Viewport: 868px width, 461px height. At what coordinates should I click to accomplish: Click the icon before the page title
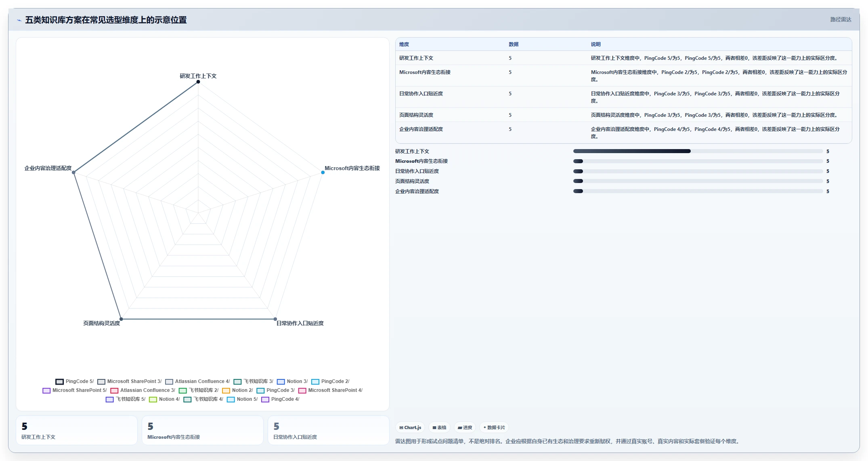pyautogui.click(x=19, y=20)
